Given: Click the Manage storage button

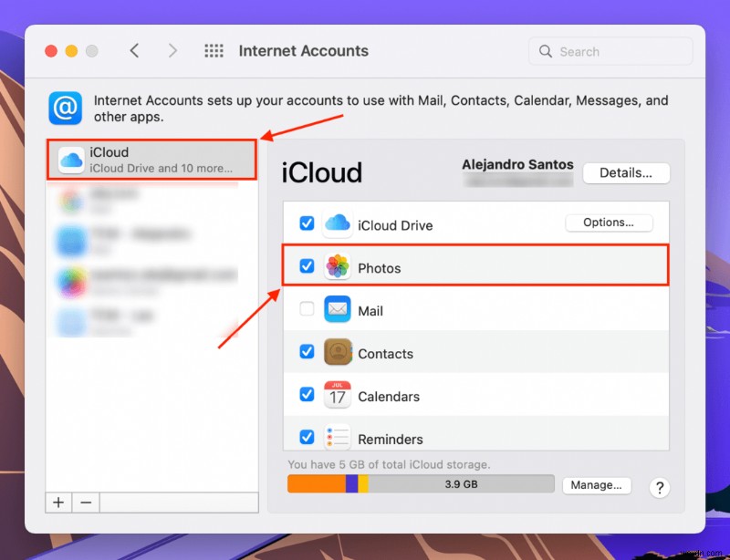Looking at the screenshot, I should pos(597,485).
